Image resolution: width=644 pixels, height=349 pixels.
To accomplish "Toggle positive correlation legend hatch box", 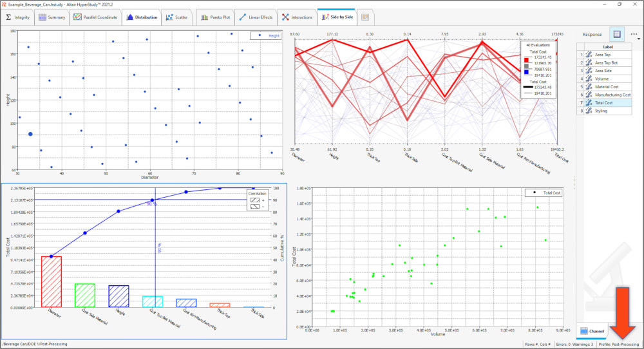I will pos(256,200).
